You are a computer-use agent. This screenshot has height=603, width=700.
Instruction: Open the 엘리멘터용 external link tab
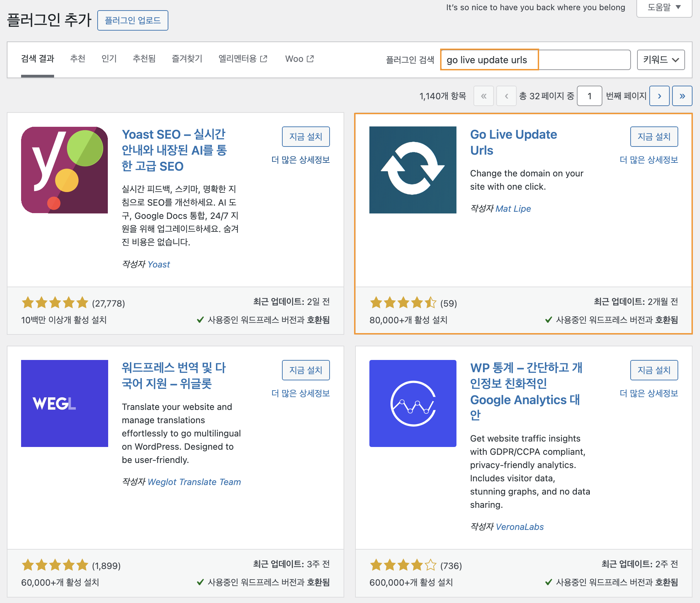pos(243,59)
